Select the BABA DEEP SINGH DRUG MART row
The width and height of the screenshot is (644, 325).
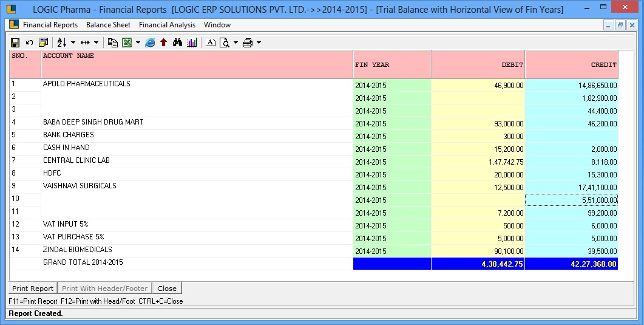93,121
